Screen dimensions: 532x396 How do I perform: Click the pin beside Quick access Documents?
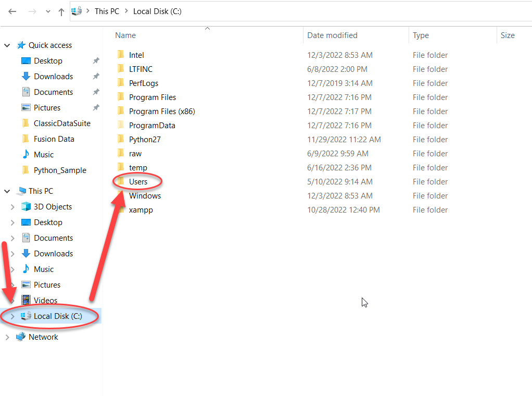click(x=96, y=92)
